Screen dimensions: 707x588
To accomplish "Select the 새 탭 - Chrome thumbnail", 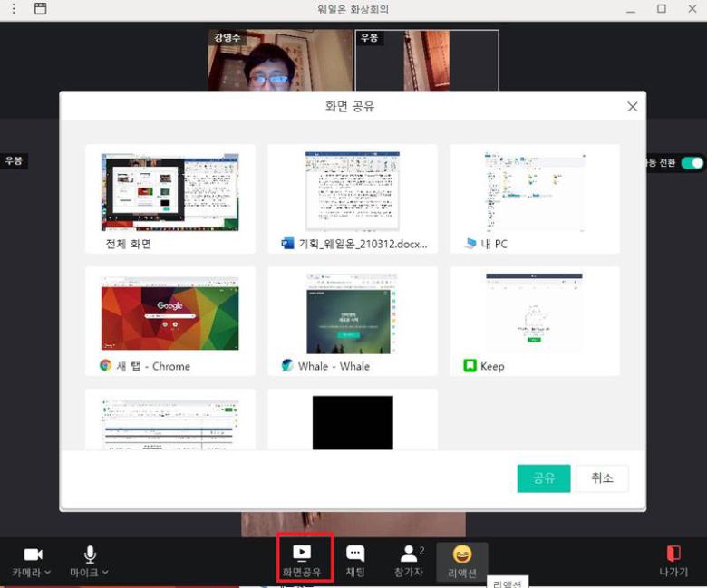I will (170, 314).
